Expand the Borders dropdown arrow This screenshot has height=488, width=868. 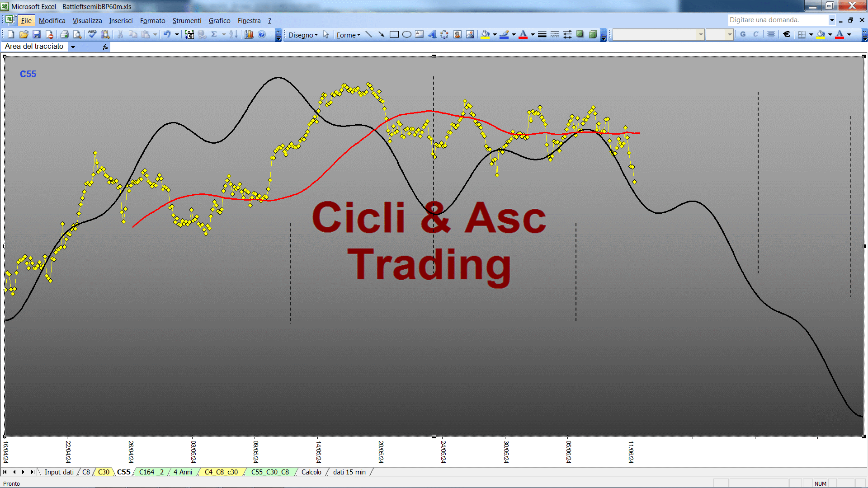[x=811, y=34]
